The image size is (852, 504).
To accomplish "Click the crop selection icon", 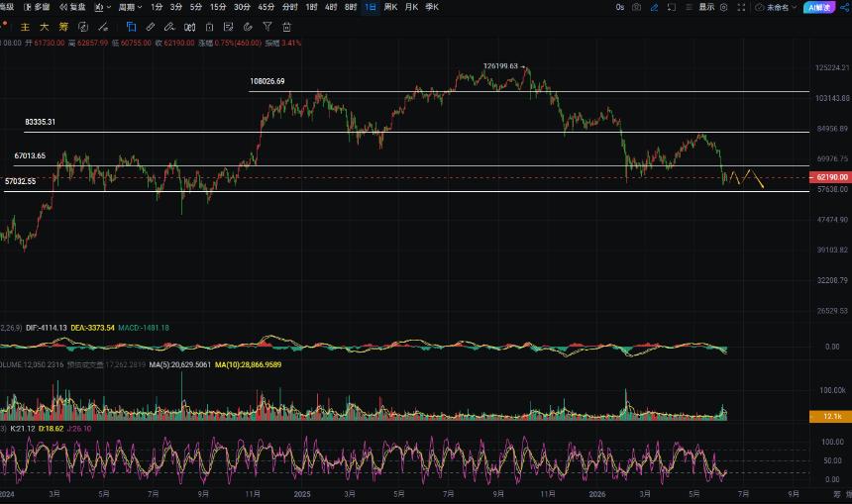I will [672, 7].
